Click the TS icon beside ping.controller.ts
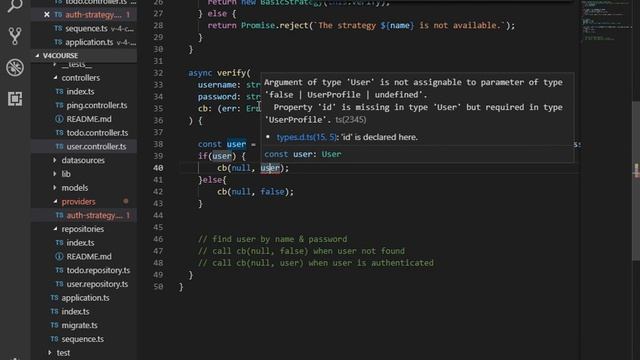The width and height of the screenshot is (640, 360). click(x=59, y=105)
